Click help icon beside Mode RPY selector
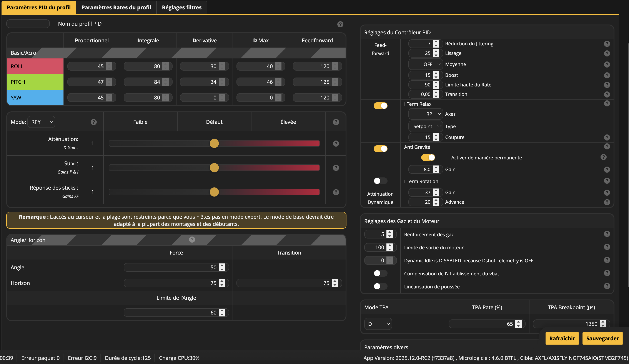The width and height of the screenshot is (629, 364). (x=93, y=122)
